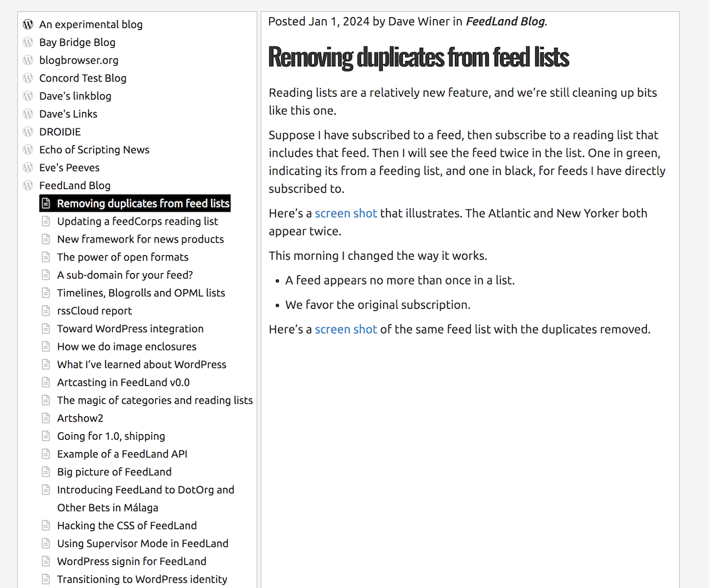Viewport: 709px width, 588px height.
Task: Click the FeedLand Blog link in the post header
Action: tap(505, 21)
